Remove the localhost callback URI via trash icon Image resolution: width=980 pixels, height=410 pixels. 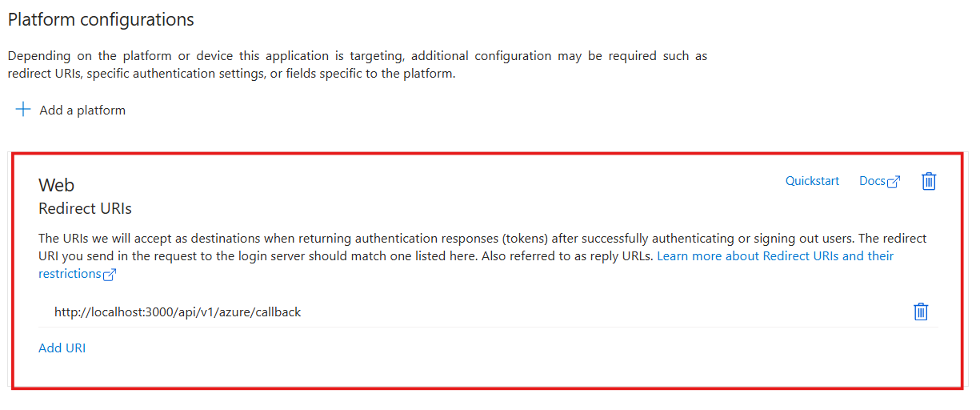tap(921, 312)
